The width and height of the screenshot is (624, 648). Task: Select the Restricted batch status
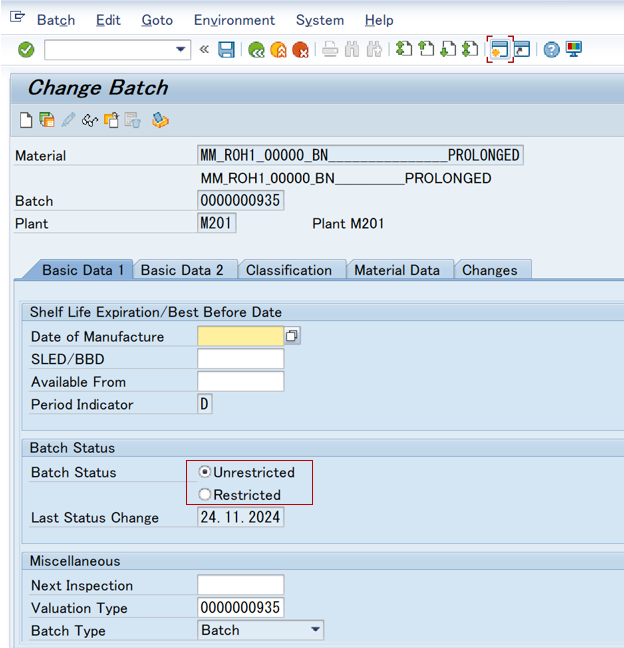(205, 494)
